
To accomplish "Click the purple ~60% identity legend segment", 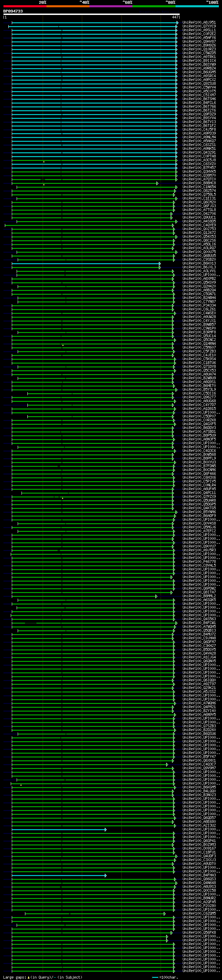I will 111,6.
